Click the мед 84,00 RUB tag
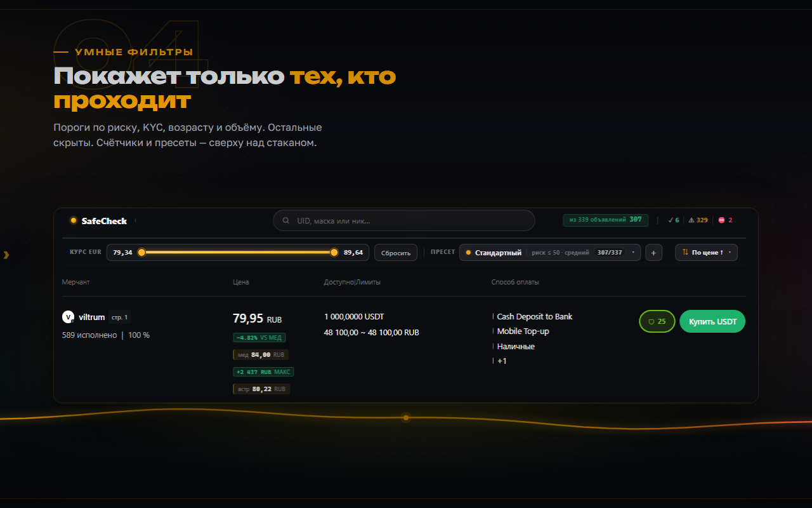 point(261,355)
